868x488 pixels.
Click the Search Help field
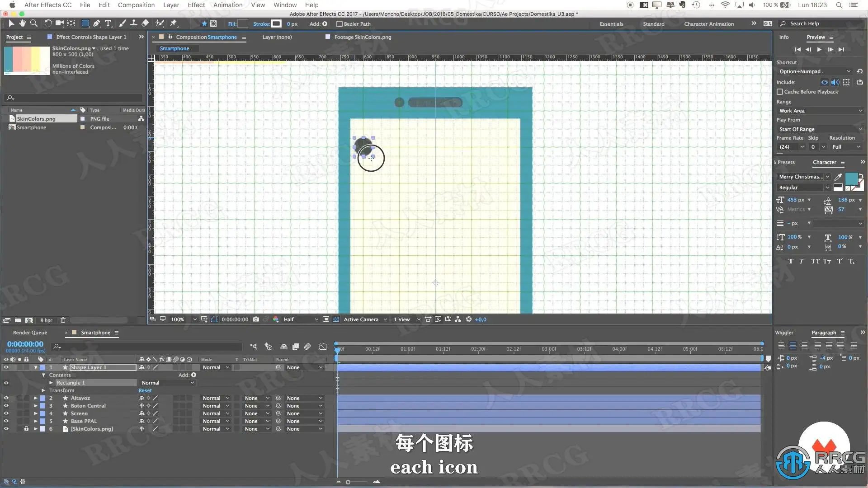[804, 23]
